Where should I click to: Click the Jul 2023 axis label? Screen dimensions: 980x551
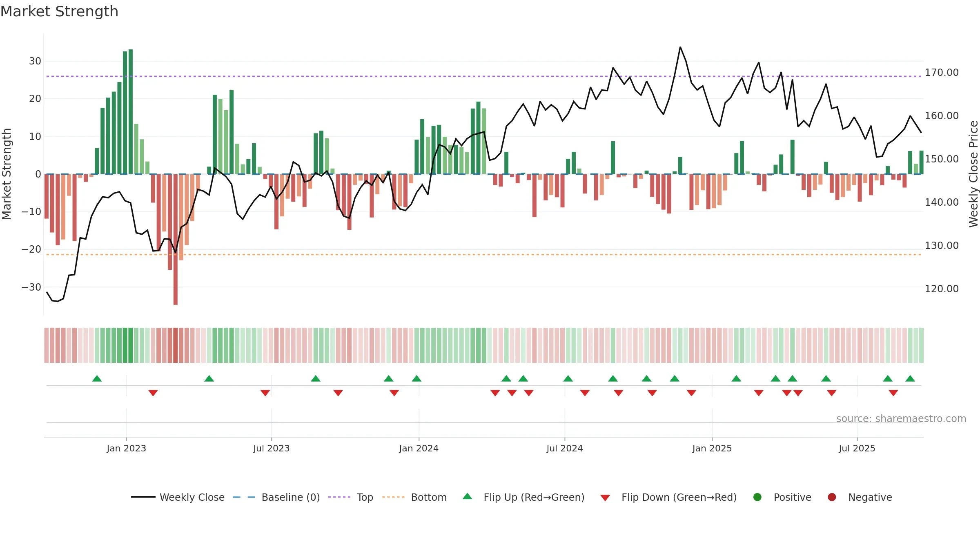click(272, 449)
